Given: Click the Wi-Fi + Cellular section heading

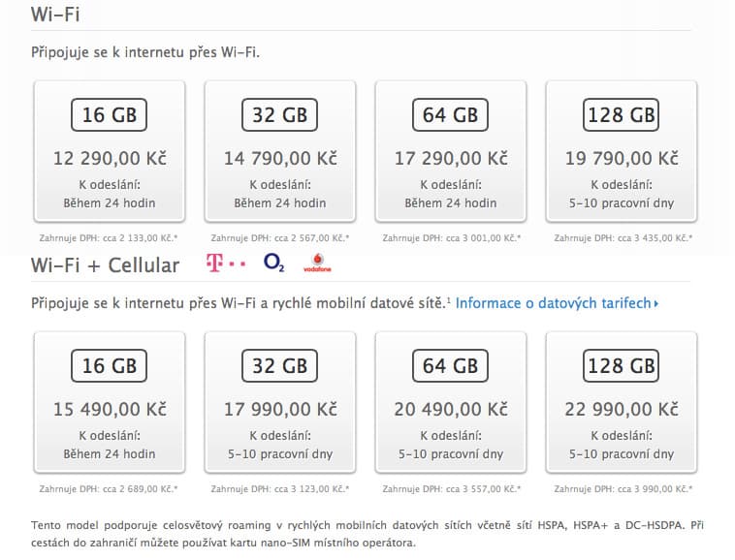Looking at the screenshot, I should tap(105, 264).
